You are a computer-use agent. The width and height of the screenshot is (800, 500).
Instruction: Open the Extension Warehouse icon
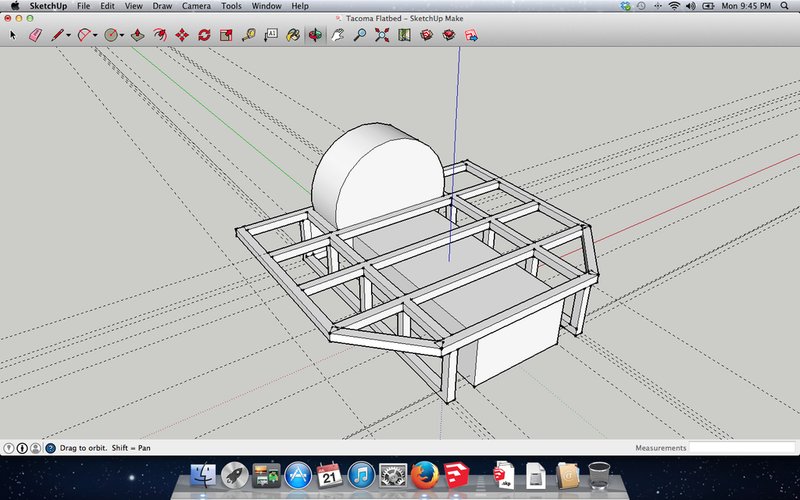[x=449, y=35]
